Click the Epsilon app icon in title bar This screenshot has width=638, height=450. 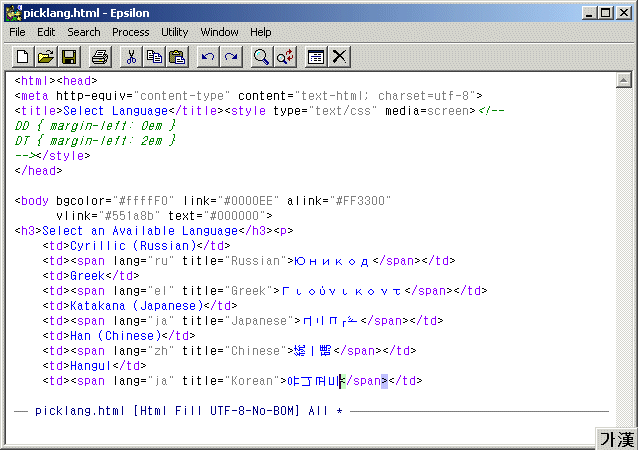tap(13, 13)
